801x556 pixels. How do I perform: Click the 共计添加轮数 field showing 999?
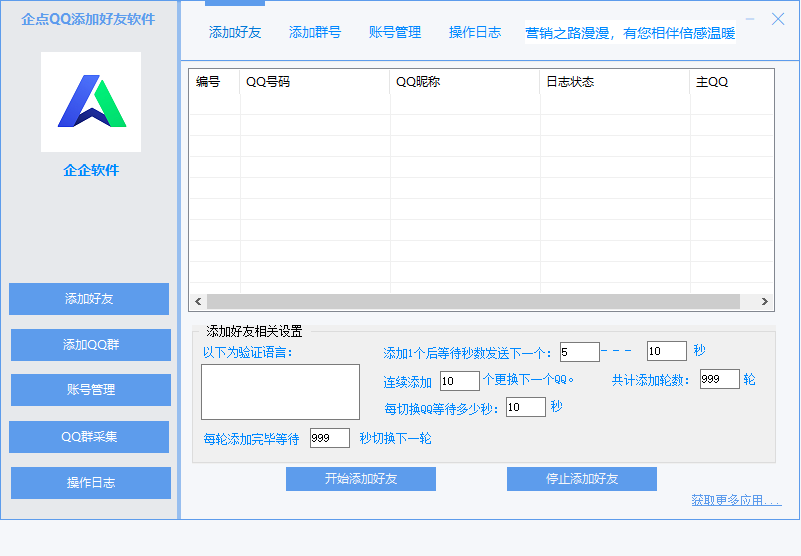(720, 379)
